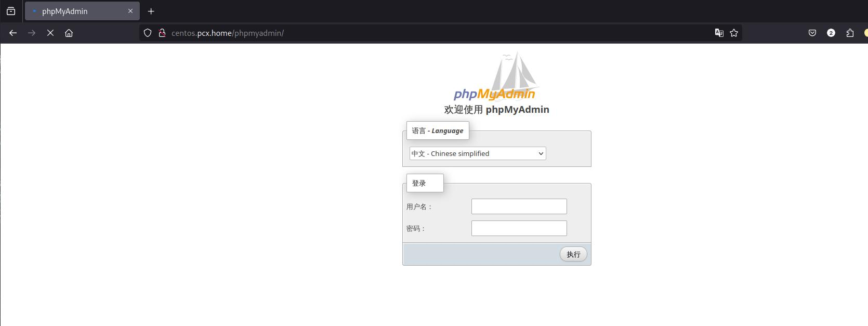Stop the page from loading

coord(50,33)
